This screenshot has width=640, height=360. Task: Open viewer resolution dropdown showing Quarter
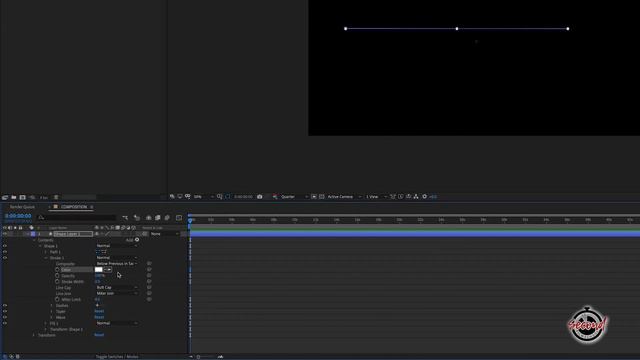tap(294, 197)
